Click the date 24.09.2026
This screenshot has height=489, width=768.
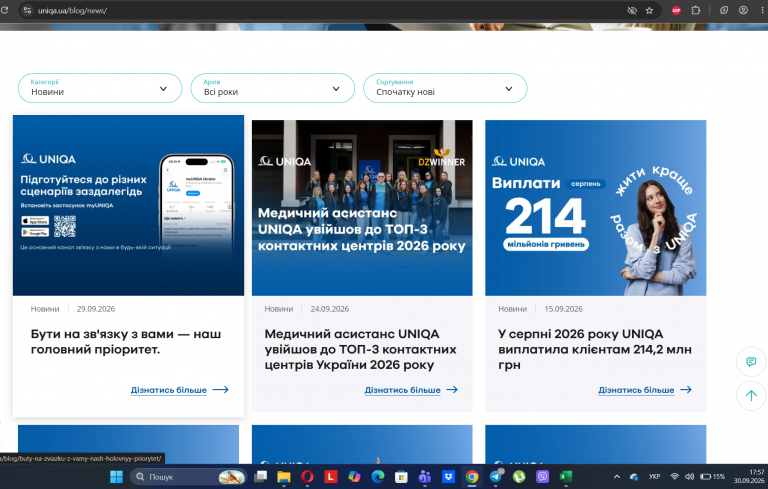330,309
